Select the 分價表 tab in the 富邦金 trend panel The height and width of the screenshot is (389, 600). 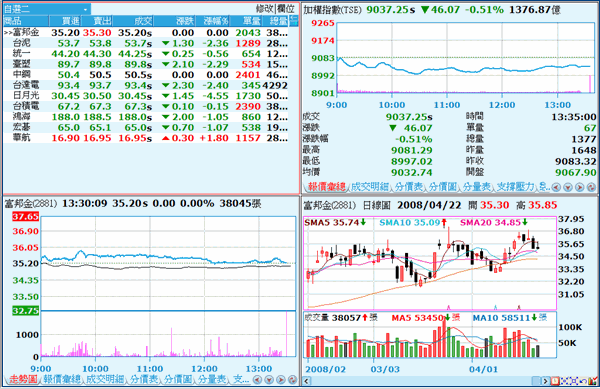(x=143, y=379)
